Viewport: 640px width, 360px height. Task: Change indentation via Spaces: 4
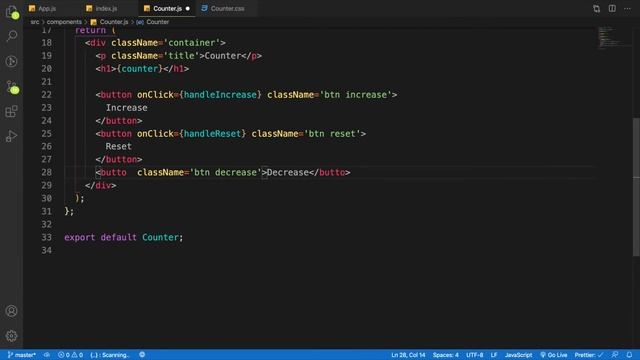pyautogui.click(x=445, y=355)
